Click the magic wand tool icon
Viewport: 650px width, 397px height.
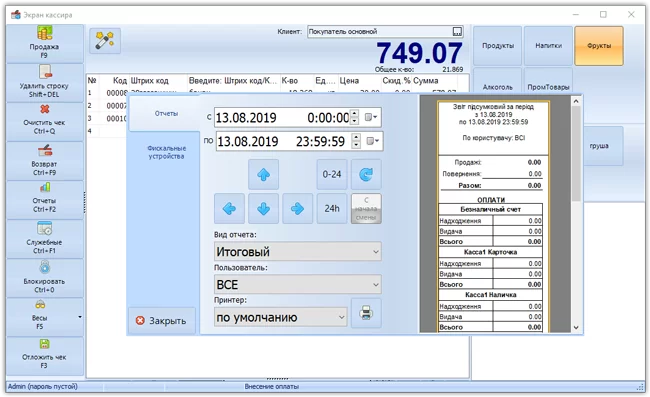[x=105, y=41]
